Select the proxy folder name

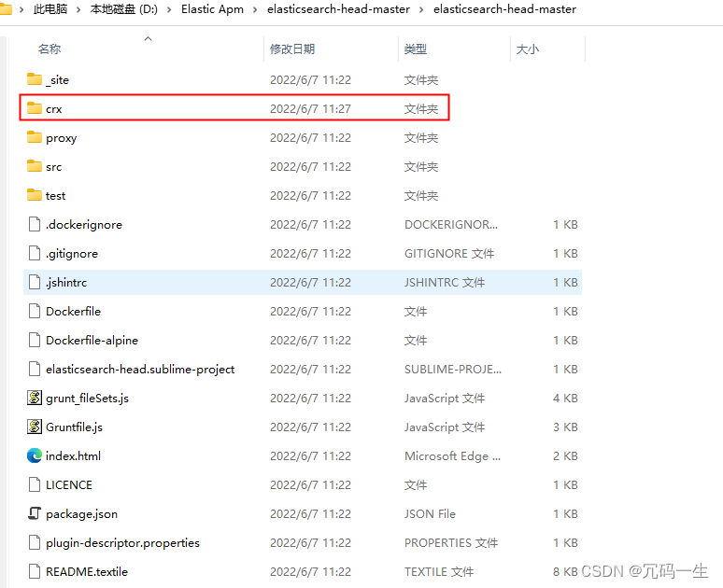coord(62,138)
